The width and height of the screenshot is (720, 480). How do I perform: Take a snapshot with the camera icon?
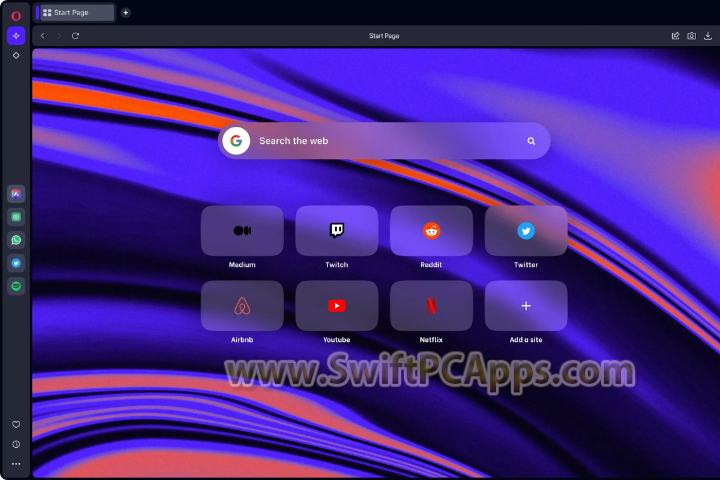coord(692,36)
